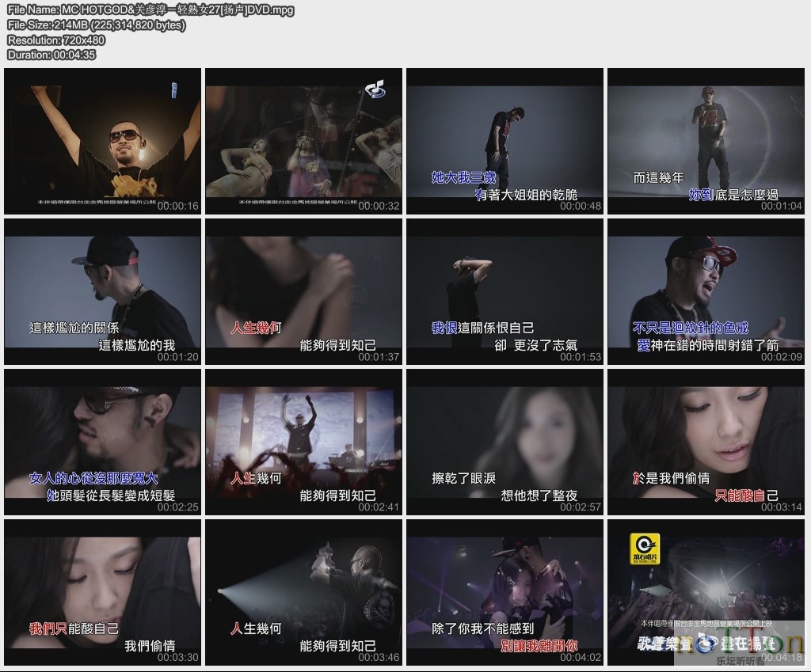
Task: Click the yellow record label logo
Action: pos(645,550)
